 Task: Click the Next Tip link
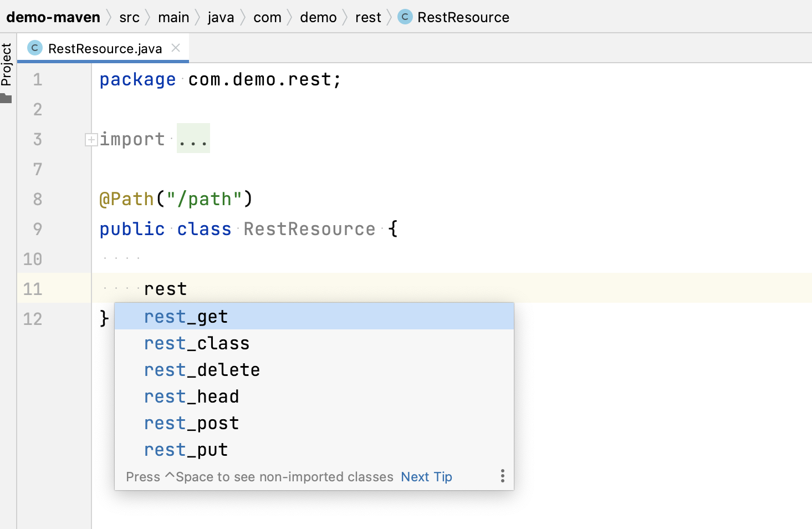426,477
